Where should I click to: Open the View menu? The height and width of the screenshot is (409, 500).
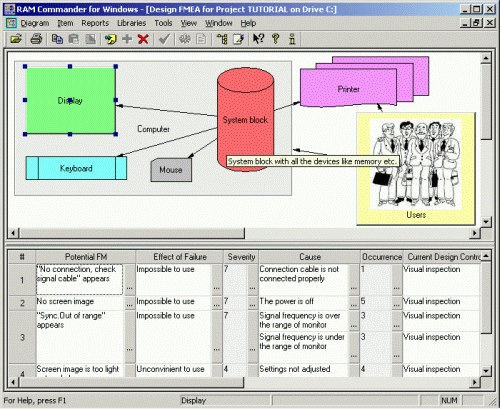coord(189,23)
